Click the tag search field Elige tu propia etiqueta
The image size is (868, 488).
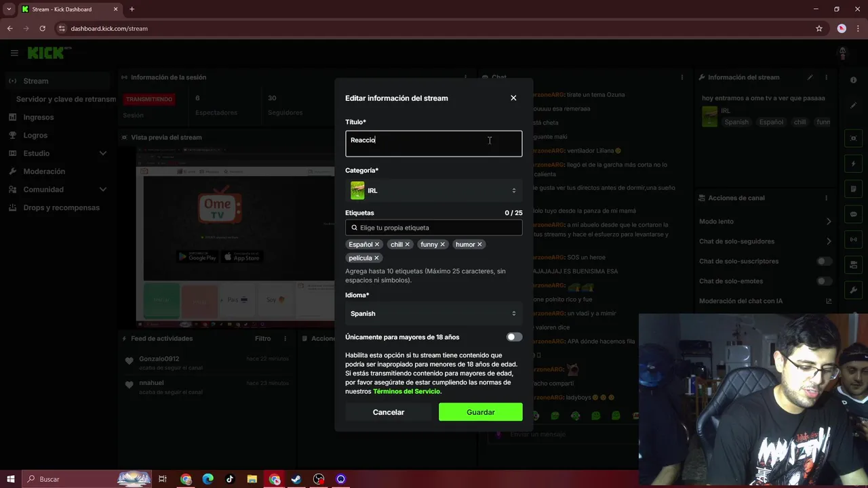433,228
